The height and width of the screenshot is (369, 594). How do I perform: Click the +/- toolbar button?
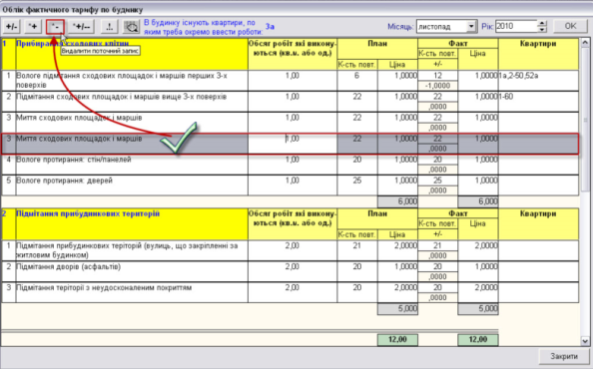pos(11,27)
